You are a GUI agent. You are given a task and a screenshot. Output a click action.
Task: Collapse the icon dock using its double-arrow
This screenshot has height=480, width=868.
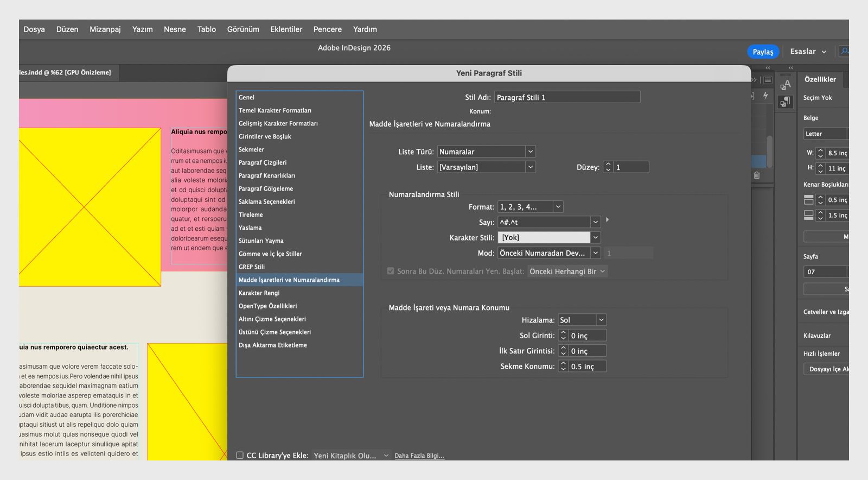pyautogui.click(x=790, y=68)
